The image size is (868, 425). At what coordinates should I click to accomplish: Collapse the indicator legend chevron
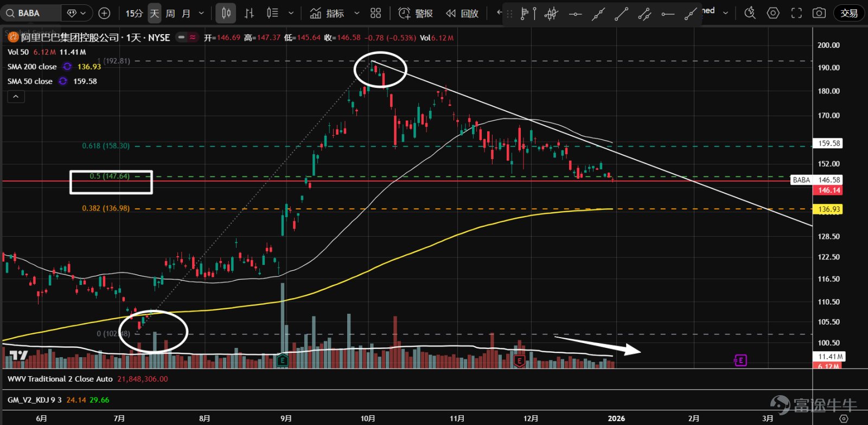[x=16, y=97]
